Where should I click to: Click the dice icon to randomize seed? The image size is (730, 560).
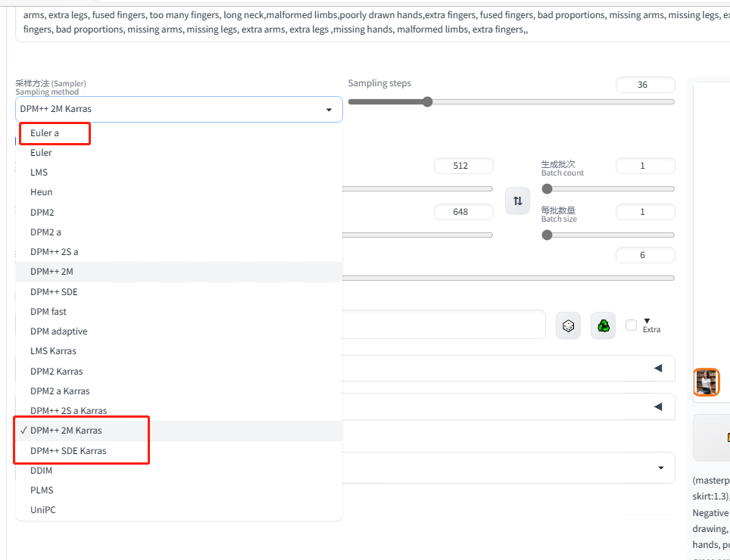568,325
